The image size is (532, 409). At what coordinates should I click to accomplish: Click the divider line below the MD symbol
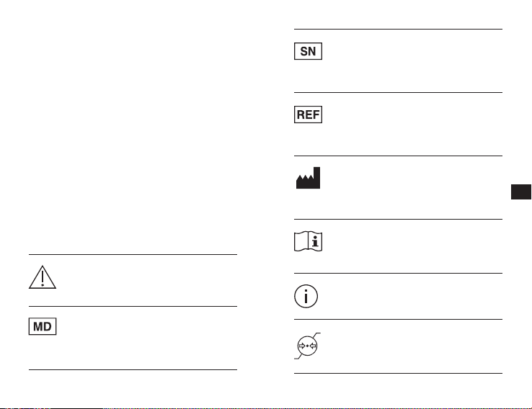tap(133, 369)
